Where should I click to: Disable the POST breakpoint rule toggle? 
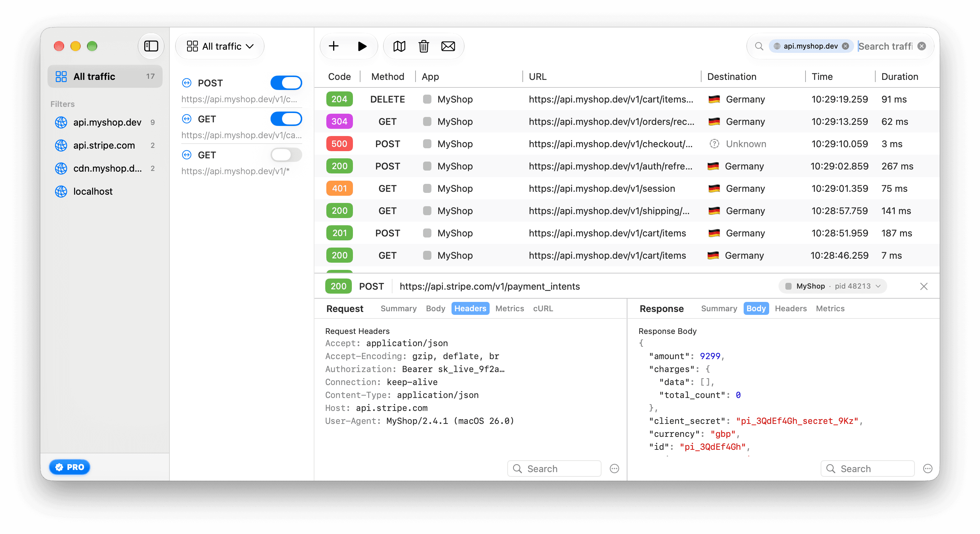286,83
